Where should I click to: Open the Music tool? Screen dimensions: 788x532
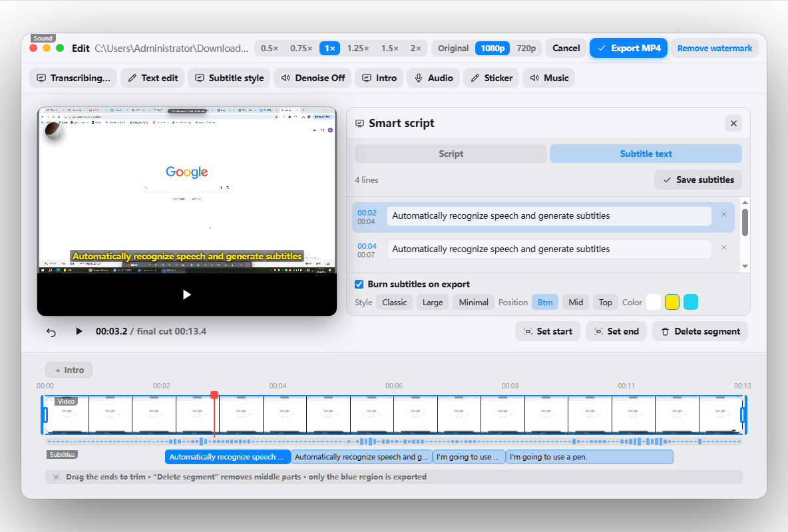point(549,78)
